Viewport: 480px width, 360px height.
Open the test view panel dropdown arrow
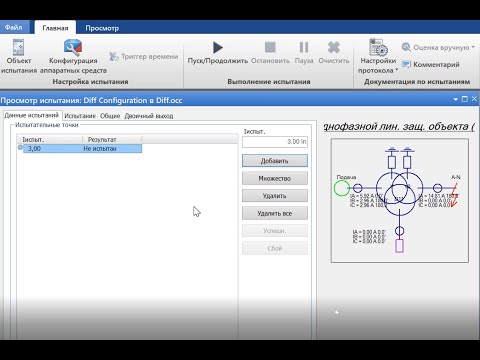tap(456, 99)
